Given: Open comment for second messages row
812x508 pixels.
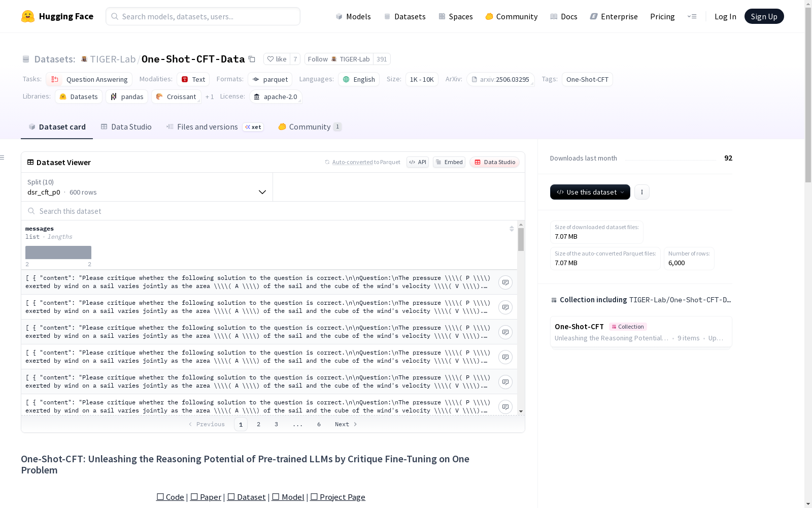Looking at the screenshot, I should 505,307.
